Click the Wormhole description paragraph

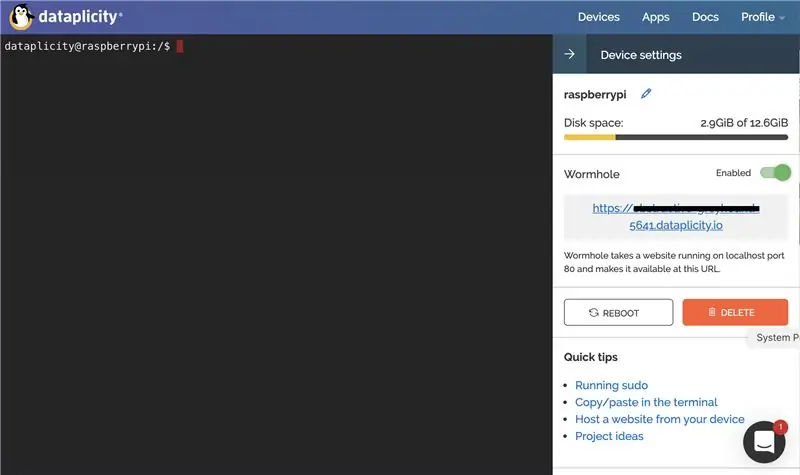coord(674,262)
